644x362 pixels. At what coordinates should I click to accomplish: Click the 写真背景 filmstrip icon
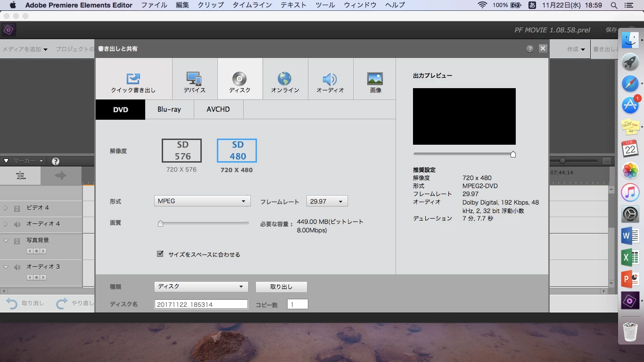(17, 241)
